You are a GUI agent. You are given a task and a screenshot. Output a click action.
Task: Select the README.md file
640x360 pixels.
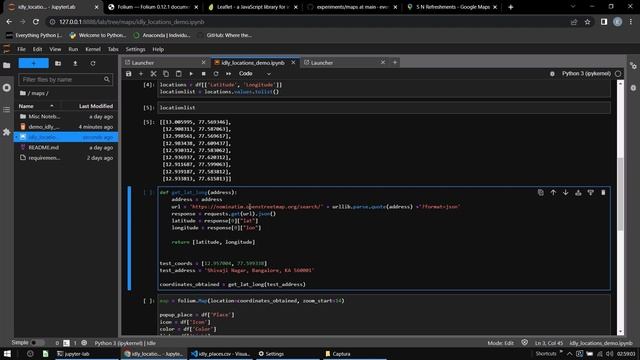[66, 148]
